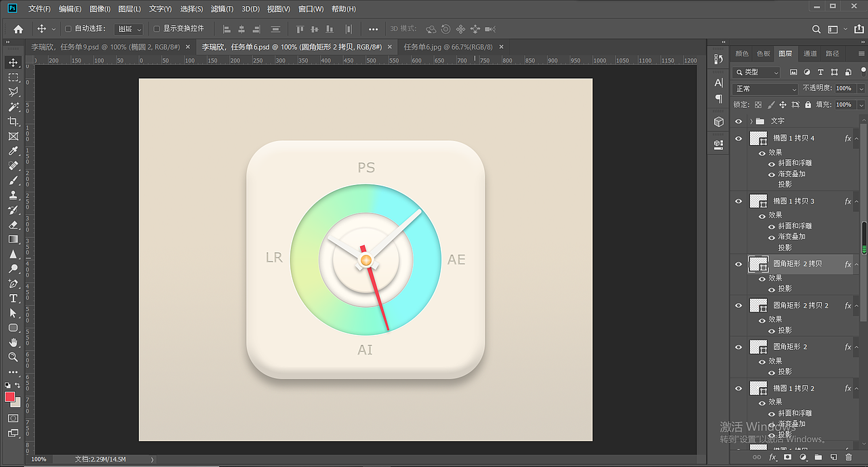Hide the 圆角矩形 2 拷贝 layer

pos(738,264)
